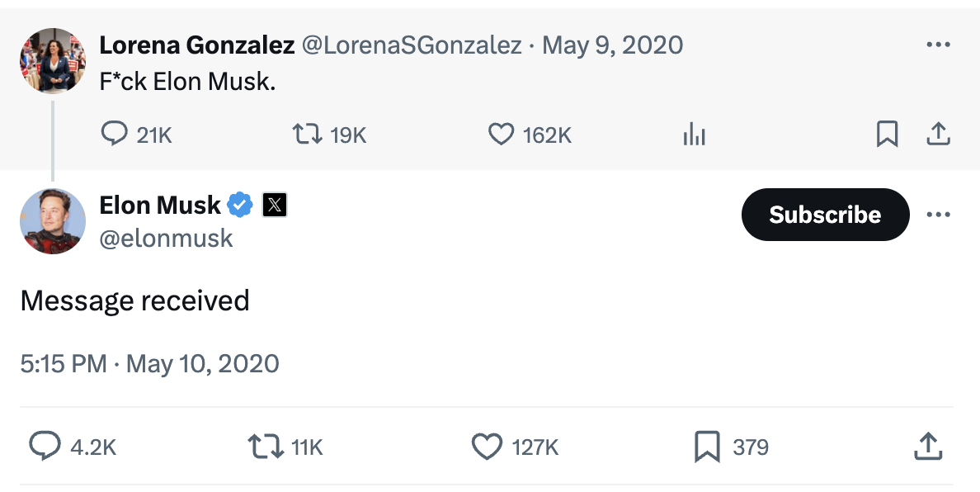
Task: Bookmark Elon Musk's post
Action: click(x=707, y=447)
